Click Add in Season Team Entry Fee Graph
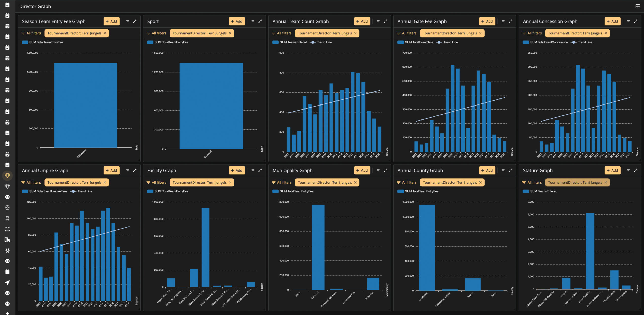This screenshot has width=644, height=315. (x=111, y=21)
